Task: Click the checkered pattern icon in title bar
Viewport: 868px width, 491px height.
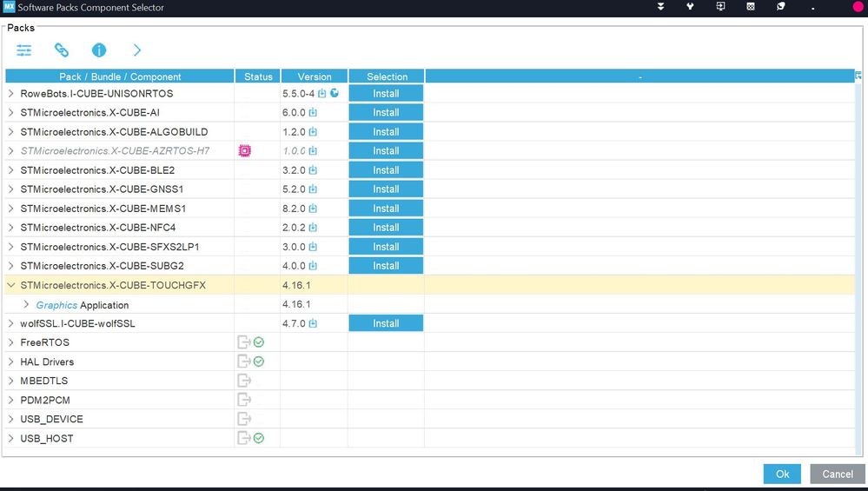Action: point(751,7)
